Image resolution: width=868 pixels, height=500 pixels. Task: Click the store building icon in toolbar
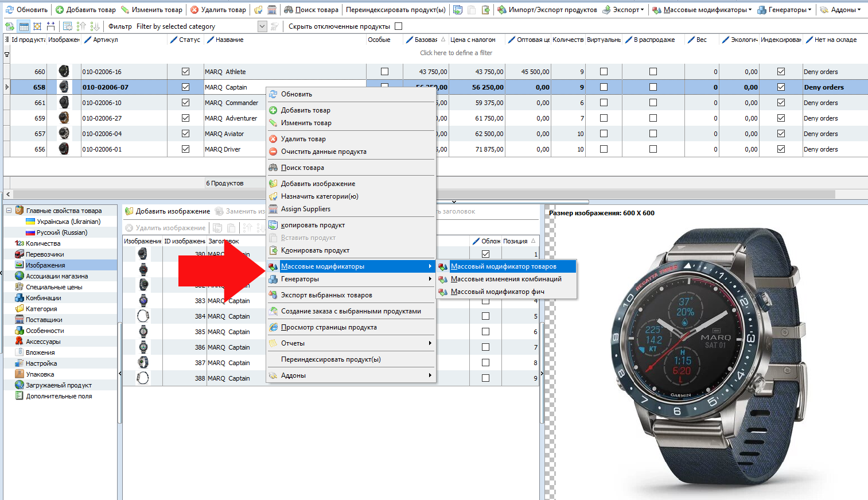tap(272, 10)
